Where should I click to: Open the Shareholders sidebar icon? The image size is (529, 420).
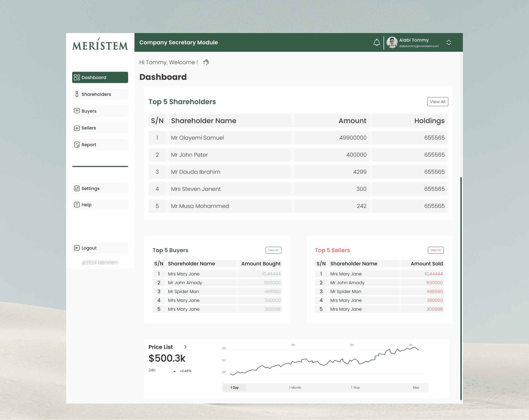[x=77, y=94]
